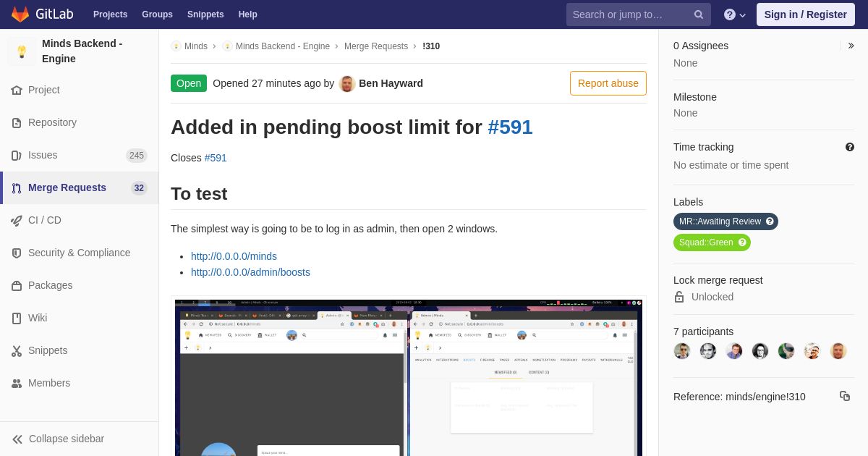Click the !310 breadcrumb
Image resolution: width=868 pixels, height=456 pixels.
click(431, 46)
